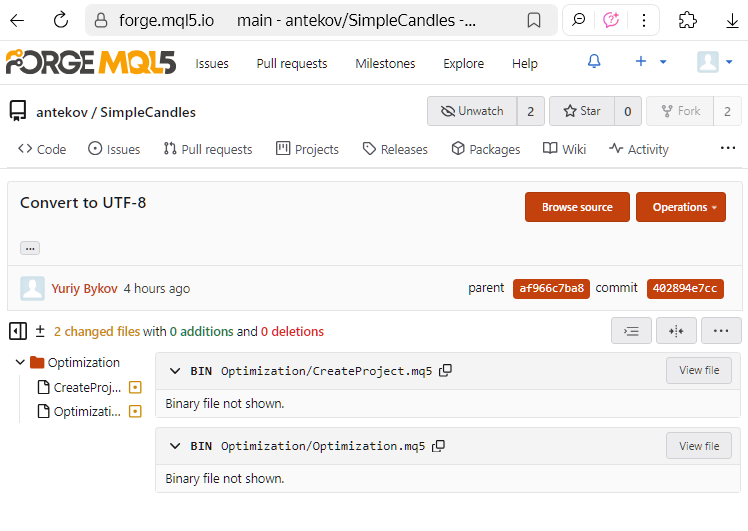Image resolution: width=748 pixels, height=531 pixels.
Task: Open the Milestones menu item
Action: [x=385, y=63]
